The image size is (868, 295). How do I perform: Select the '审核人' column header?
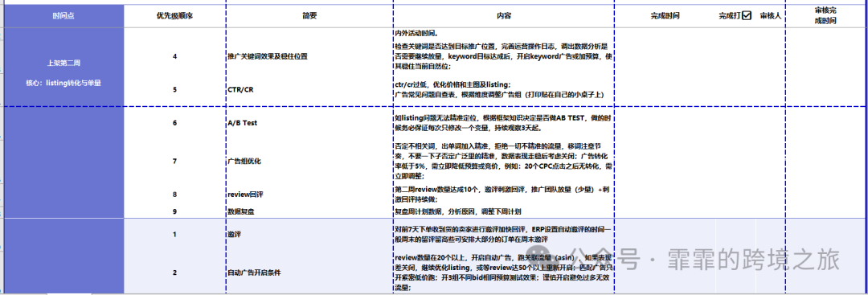(770, 16)
